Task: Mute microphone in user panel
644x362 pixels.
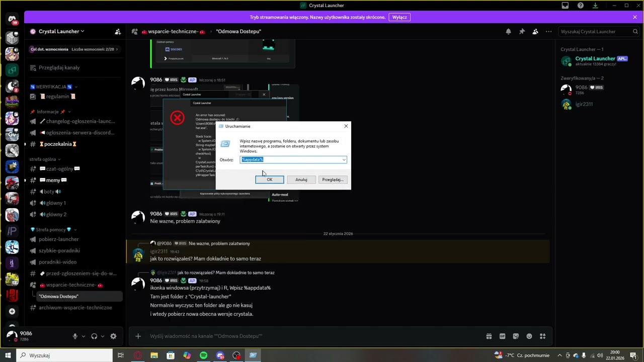Action: pos(75,336)
